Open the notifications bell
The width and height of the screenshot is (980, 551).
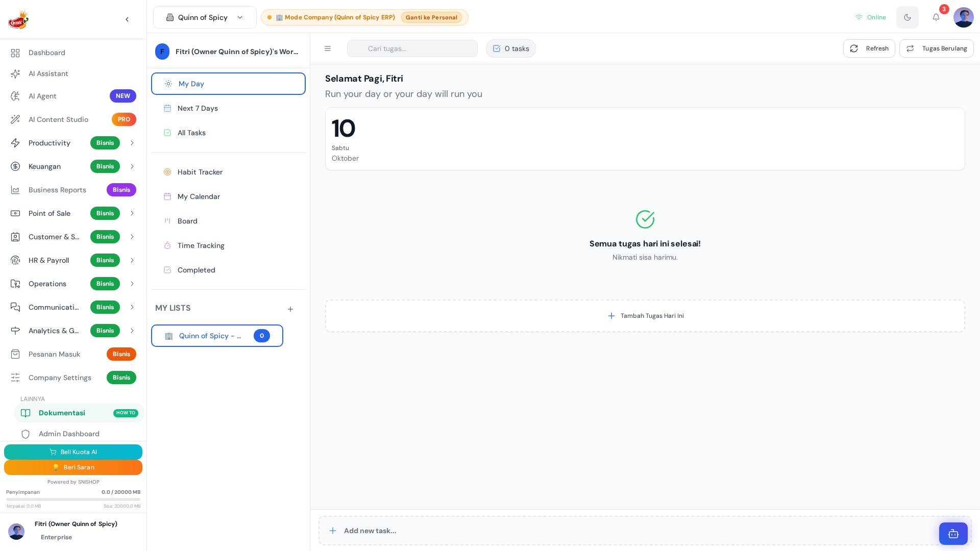tap(936, 17)
